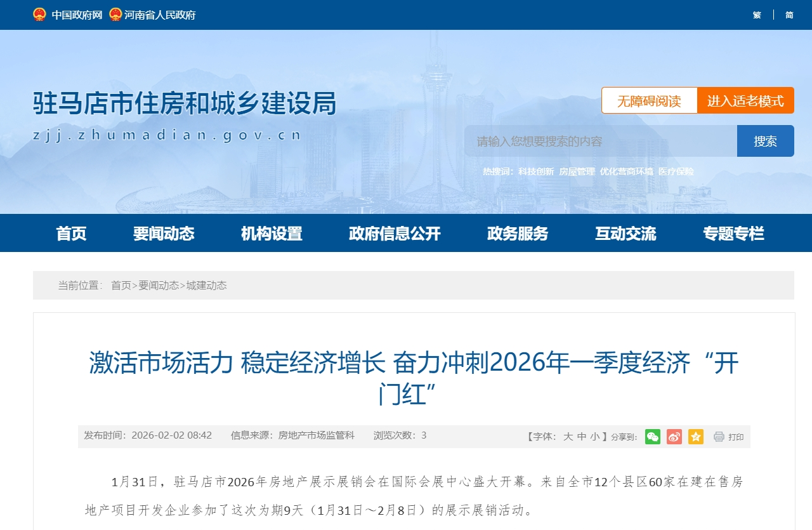Image resolution: width=812 pixels, height=530 pixels.
Task: Set font size to small (小)
Action: [x=594, y=437]
